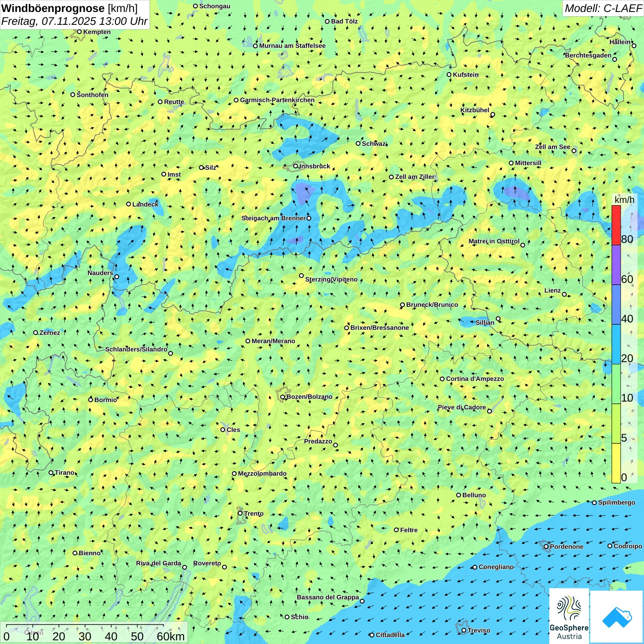The height and width of the screenshot is (644, 644).
Task: Click the Spilimbergo label
Action: [616, 502]
